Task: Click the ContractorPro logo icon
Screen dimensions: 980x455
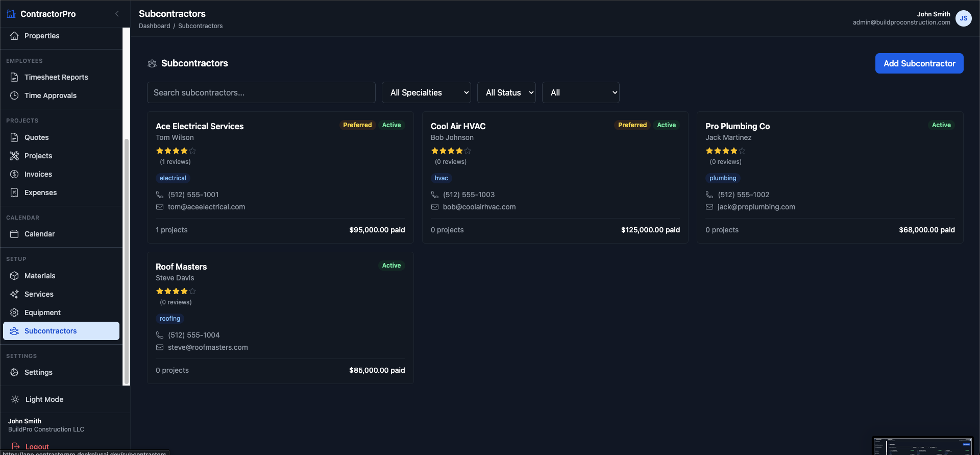Action: tap(11, 14)
